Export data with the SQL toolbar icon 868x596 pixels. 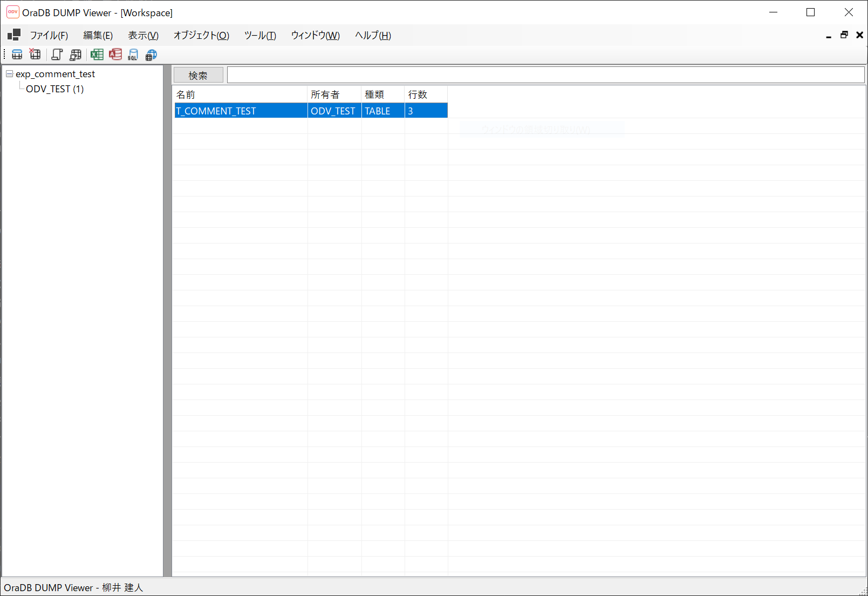133,54
